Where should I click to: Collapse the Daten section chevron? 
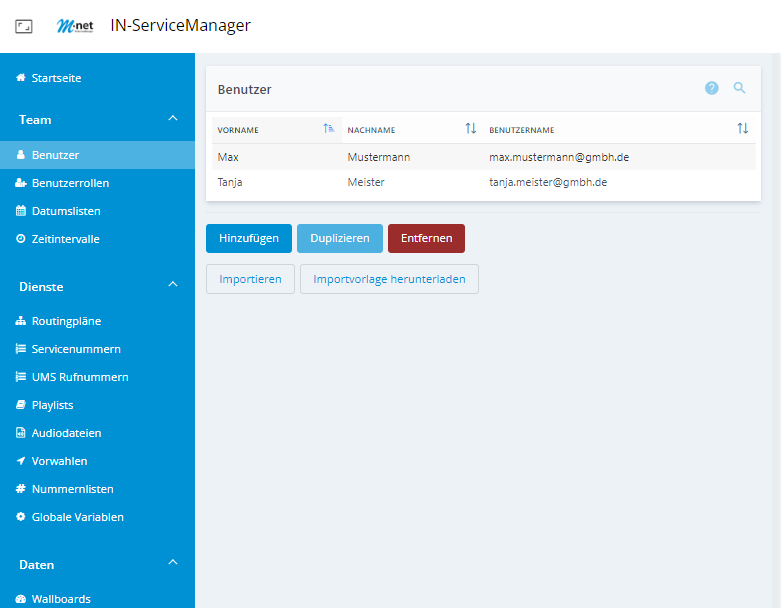(x=173, y=564)
